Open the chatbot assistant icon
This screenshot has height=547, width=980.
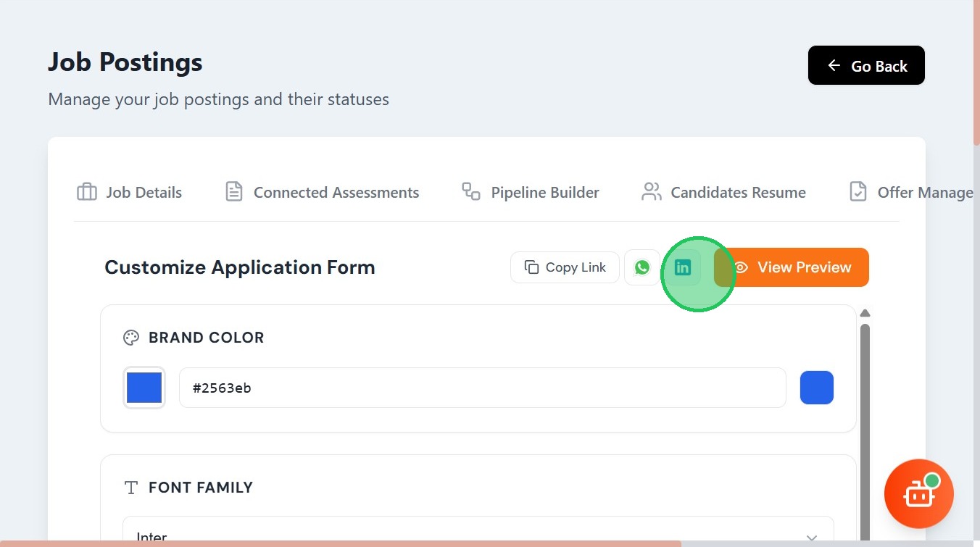point(918,494)
